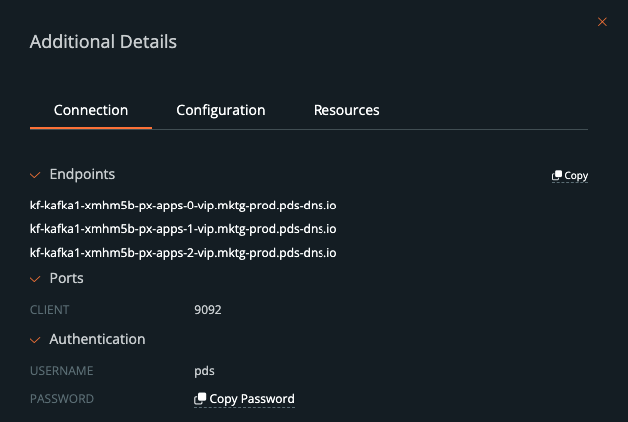Select the px-apps-2 endpoint address
This screenshot has width=628, height=422.
(183, 252)
